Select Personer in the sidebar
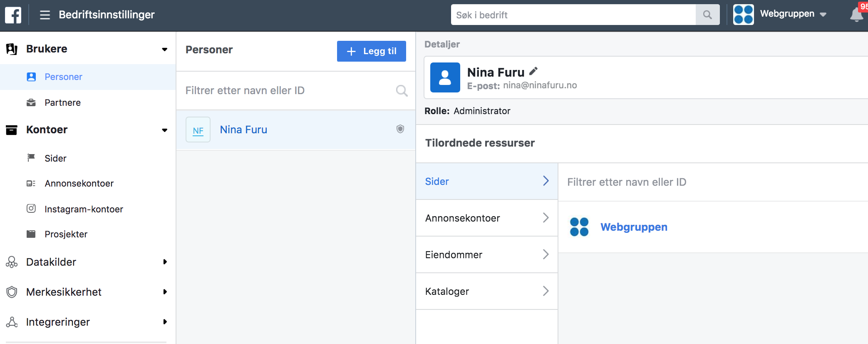Screen dimensions: 868x344 coord(88,77)
